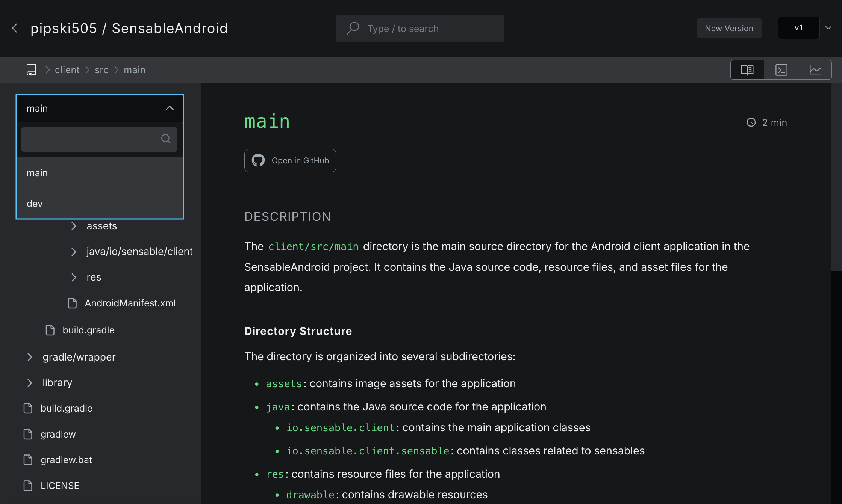
Task: Focus the branch filter input
Action: tap(99, 139)
